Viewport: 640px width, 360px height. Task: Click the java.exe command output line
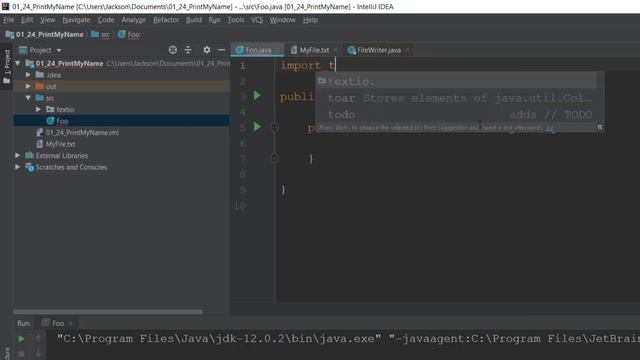pos(348,339)
